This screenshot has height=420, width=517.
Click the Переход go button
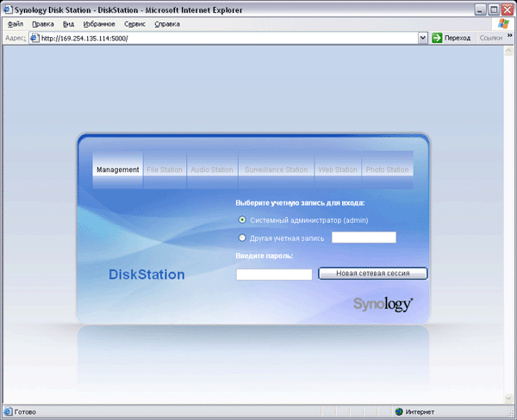pyautogui.click(x=452, y=38)
